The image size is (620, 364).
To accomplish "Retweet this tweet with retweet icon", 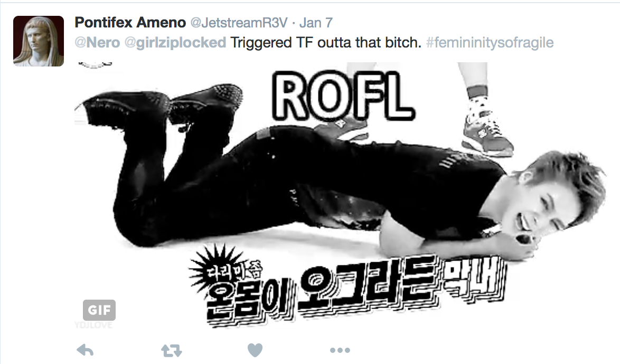I will (171, 350).
